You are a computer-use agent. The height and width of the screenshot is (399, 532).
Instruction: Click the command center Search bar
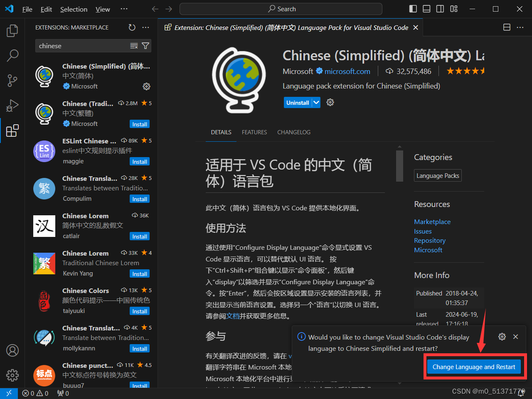[281, 9]
